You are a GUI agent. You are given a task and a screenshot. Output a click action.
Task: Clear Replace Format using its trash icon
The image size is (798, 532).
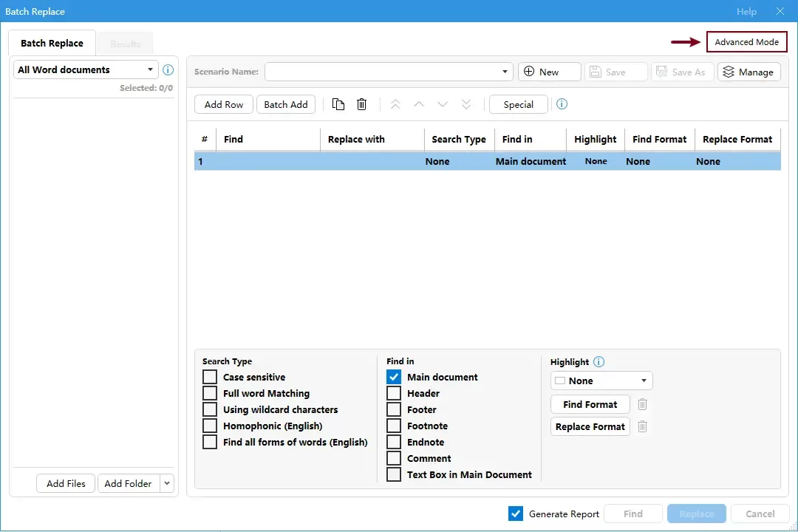pyautogui.click(x=642, y=426)
